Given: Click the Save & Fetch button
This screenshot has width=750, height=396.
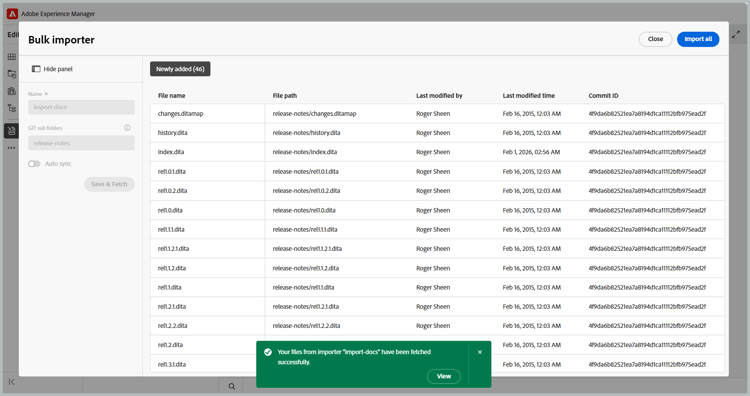Looking at the screenshot, I should pyautogui.click(x=110, y=184).
